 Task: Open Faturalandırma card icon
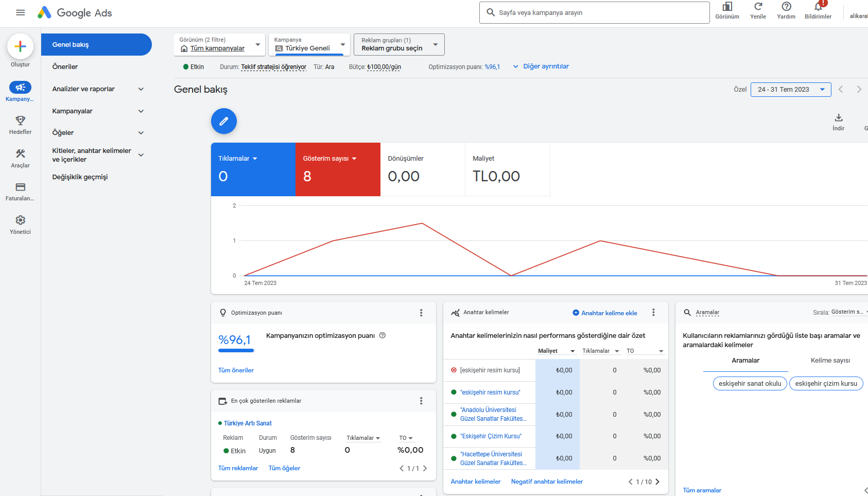click(x=21, y=187)
